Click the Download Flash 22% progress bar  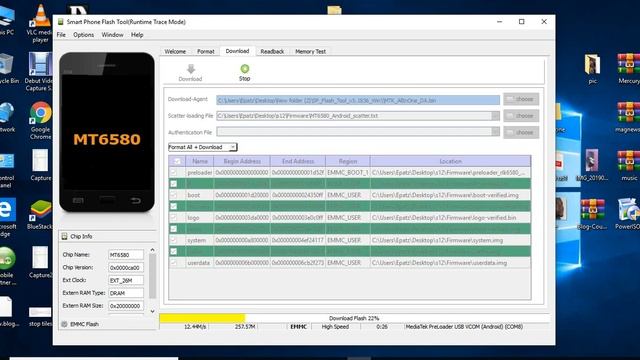pyautogui.click(x=354, y=318)
